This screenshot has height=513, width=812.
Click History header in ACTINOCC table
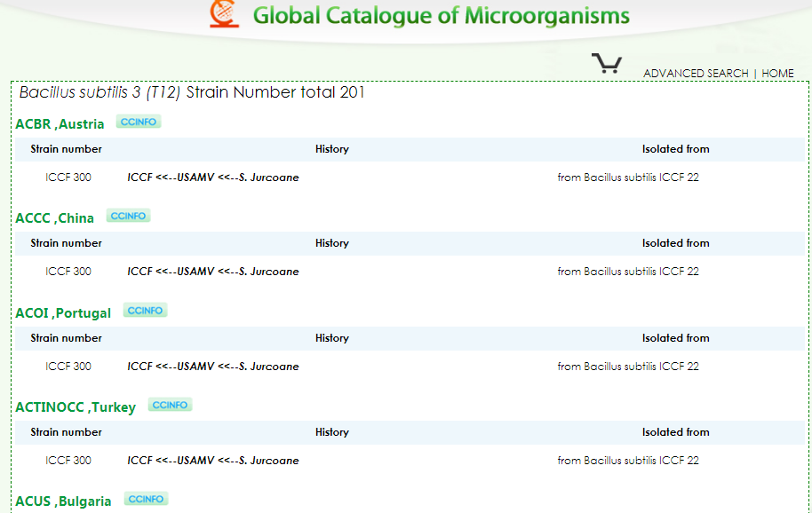pos(332,432)
